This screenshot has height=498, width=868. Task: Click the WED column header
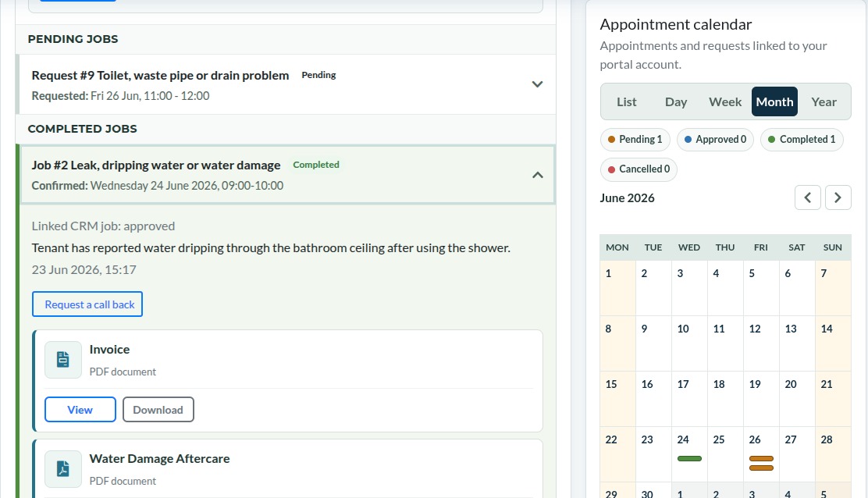pyautogui.click(x=689, y=247)
